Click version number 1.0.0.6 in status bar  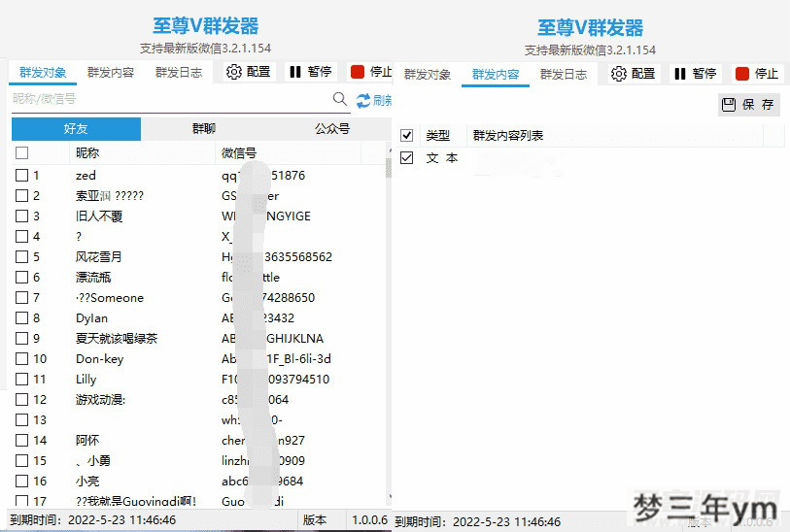pyautogui.click(x=369, y=520)
